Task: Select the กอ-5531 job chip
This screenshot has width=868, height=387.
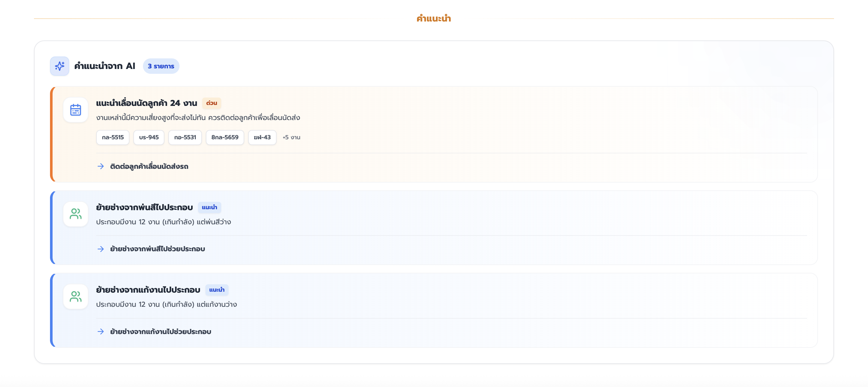Action: pos(185,137)
